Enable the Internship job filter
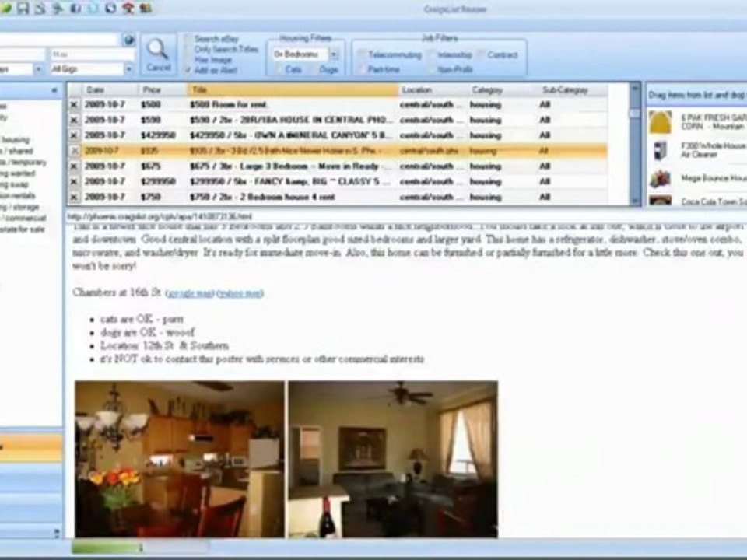 tap(432, 54)
